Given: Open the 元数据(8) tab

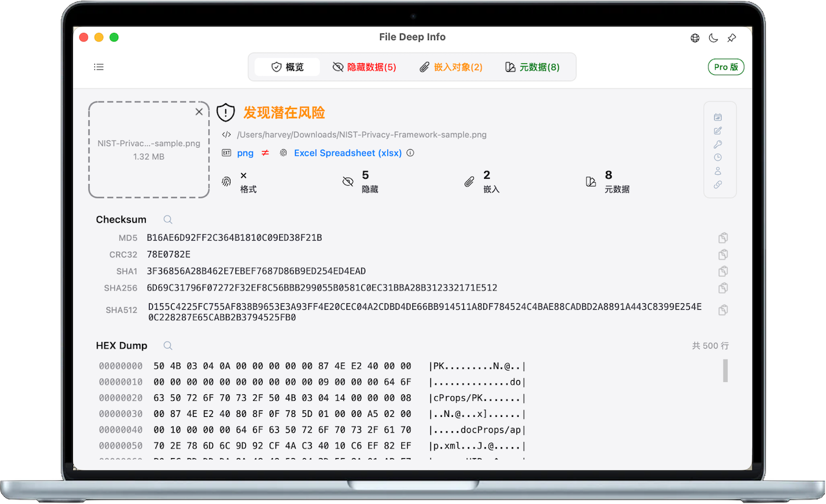Looking at the screenshot, I should (534, 66).
